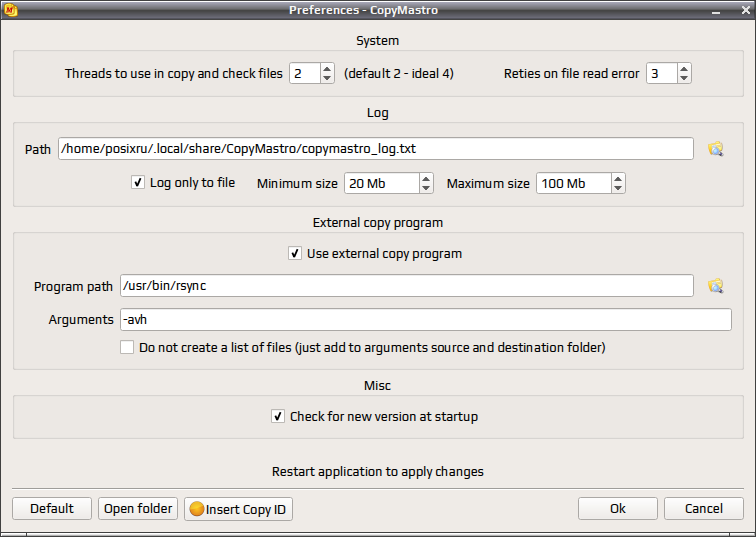Decrease maximum log size value
756x537 pixels.
click(x=618, y=188)
